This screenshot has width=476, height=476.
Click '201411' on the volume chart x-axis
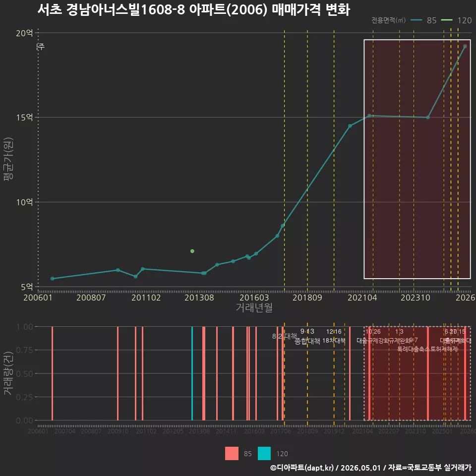coord(226,431)
